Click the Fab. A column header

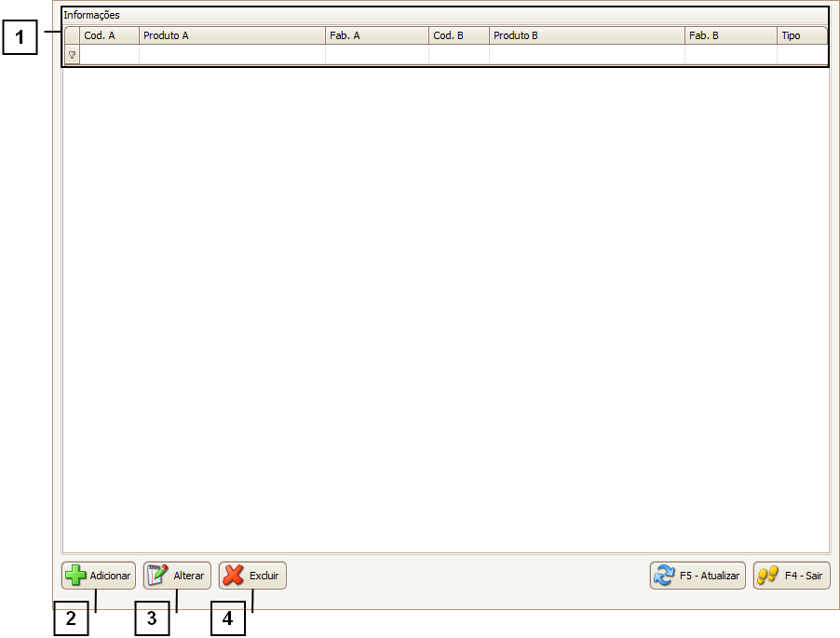(376, 35)
